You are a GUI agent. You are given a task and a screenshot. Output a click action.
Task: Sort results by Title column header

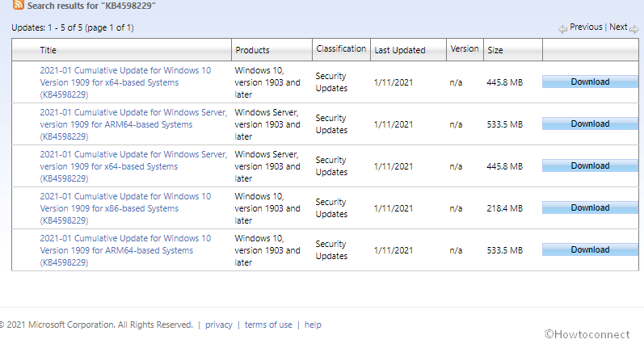[48, 50]
